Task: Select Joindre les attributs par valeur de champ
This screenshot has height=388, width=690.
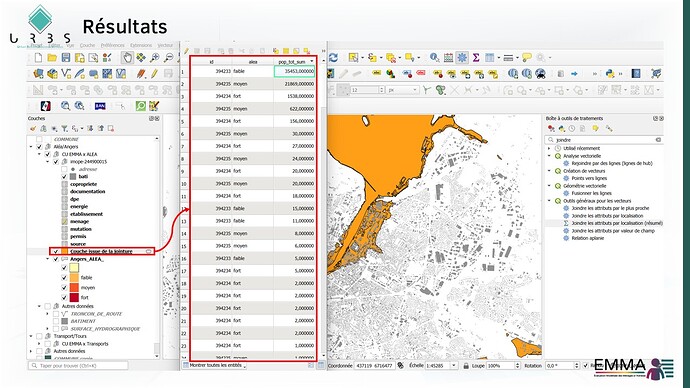Action: (613, 231)
